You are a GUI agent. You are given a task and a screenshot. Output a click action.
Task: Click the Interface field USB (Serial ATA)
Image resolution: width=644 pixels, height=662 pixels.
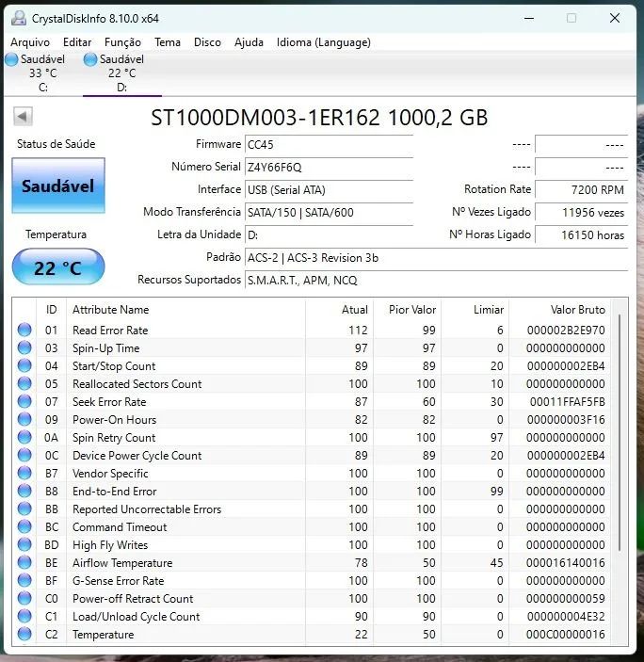tap(329, 189)
